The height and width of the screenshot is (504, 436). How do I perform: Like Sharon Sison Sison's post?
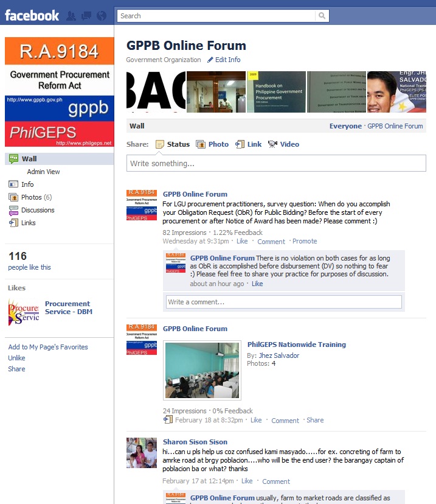coord(247,481)
